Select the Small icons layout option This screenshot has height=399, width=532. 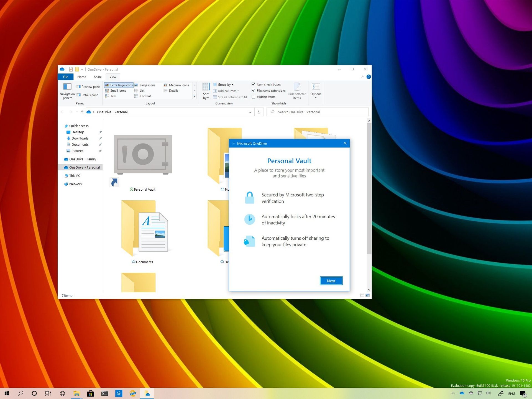(117, 90)
